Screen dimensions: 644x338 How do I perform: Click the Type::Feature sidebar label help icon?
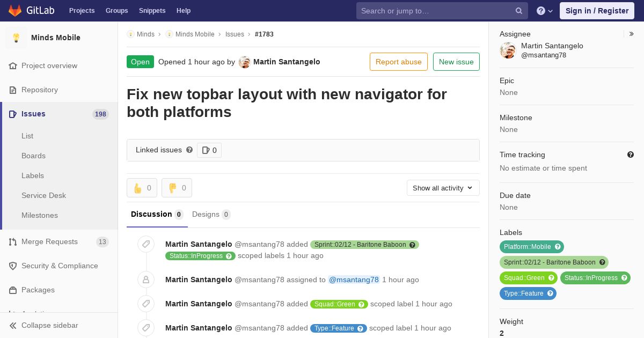click(x=550, y=293)
